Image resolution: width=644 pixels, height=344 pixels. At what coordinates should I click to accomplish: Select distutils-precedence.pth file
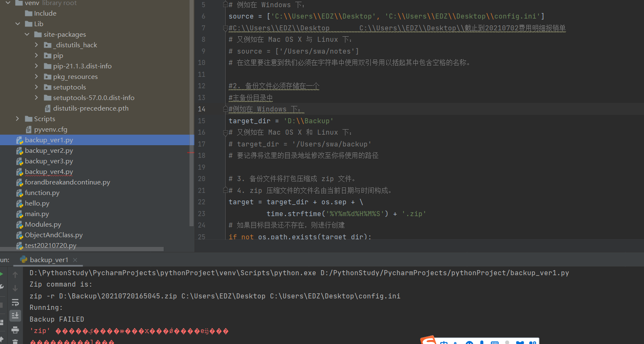coord(91,108)
